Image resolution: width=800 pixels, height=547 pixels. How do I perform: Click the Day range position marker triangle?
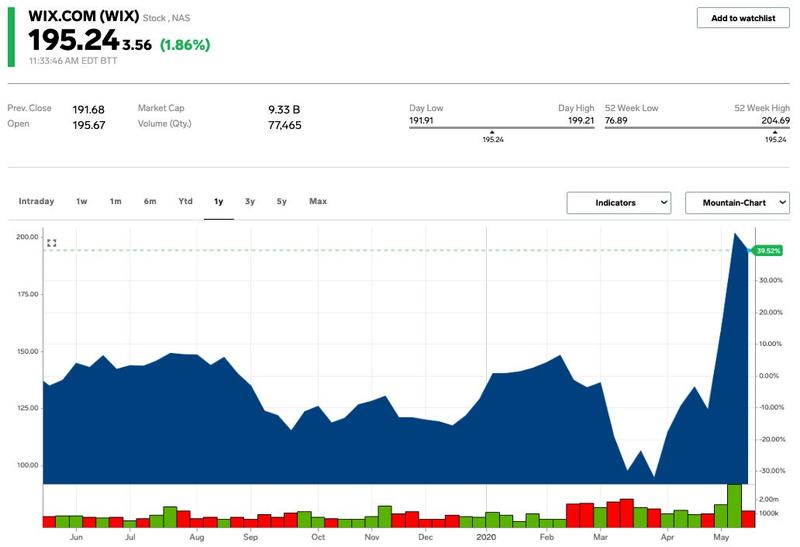tap(492, 130)
